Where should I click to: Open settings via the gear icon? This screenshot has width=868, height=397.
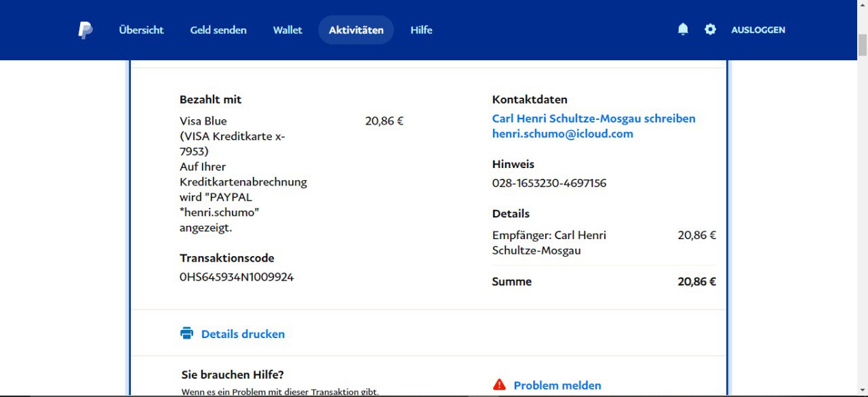[x=710, y=29]
